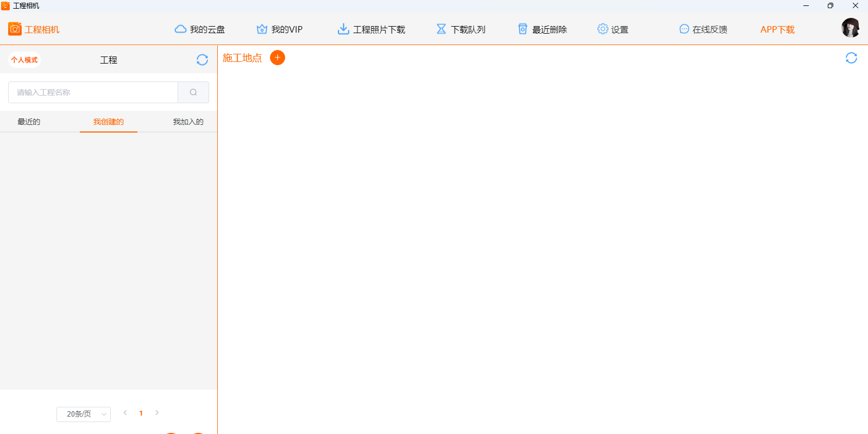
Task: Toggle the 个人模式 mode switch
Action: (24, 60)
